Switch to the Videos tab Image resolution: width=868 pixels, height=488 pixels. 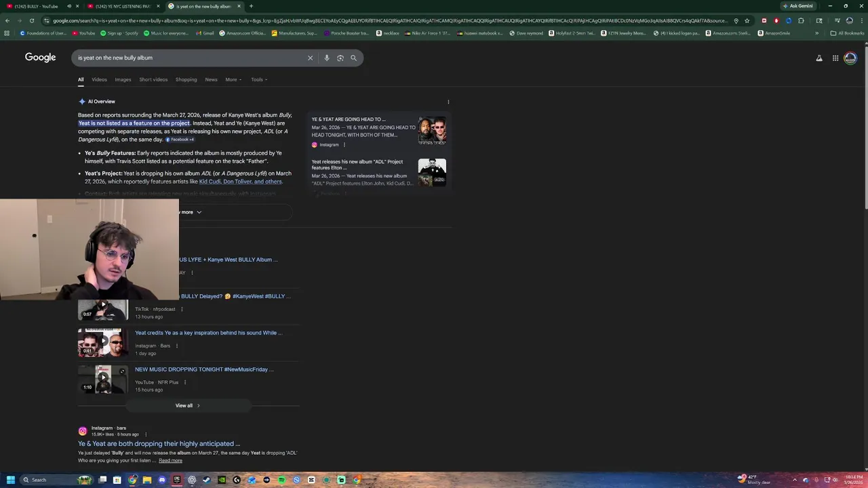point(99,79)
